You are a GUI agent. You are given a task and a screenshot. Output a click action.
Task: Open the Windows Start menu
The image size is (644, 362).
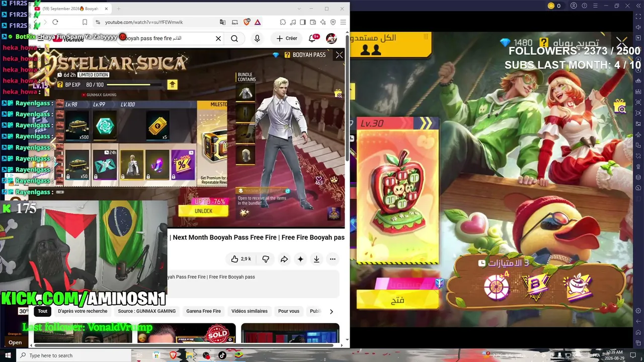coord(8,355)
